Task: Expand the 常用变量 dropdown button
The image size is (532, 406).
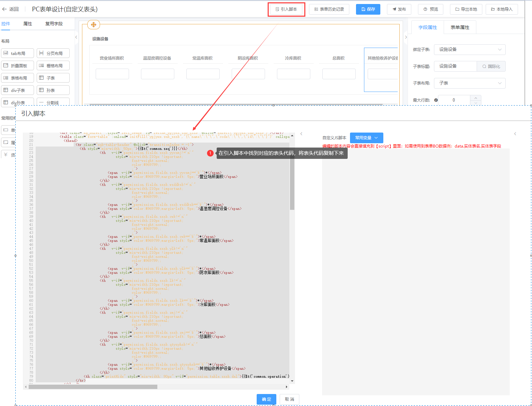Action: [366, 138]
